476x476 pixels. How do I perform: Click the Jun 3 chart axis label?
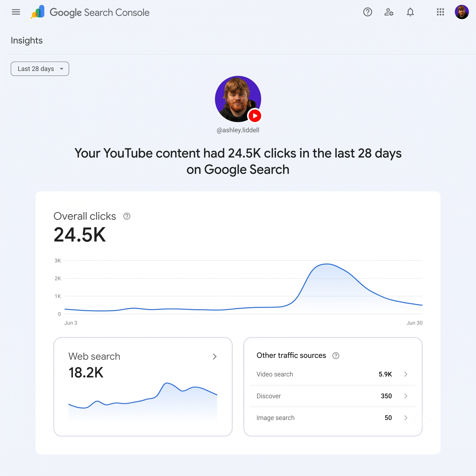pos(71,323)
